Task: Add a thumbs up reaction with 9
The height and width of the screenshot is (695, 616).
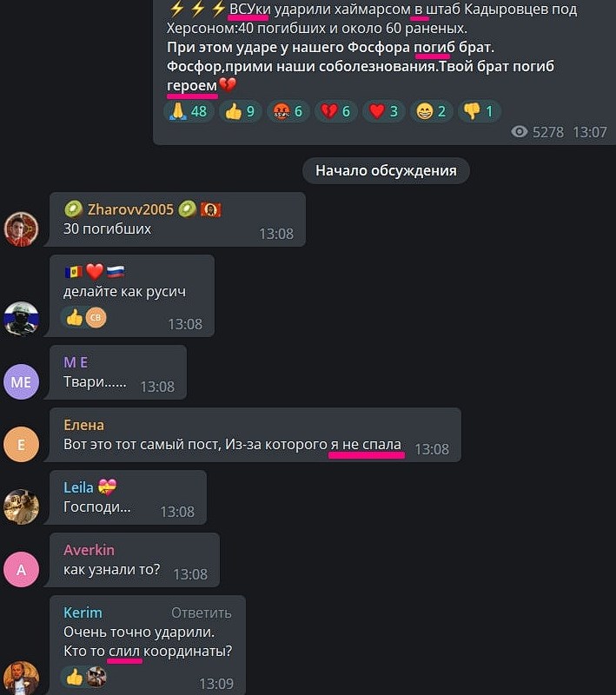Action: coord(240,111)
